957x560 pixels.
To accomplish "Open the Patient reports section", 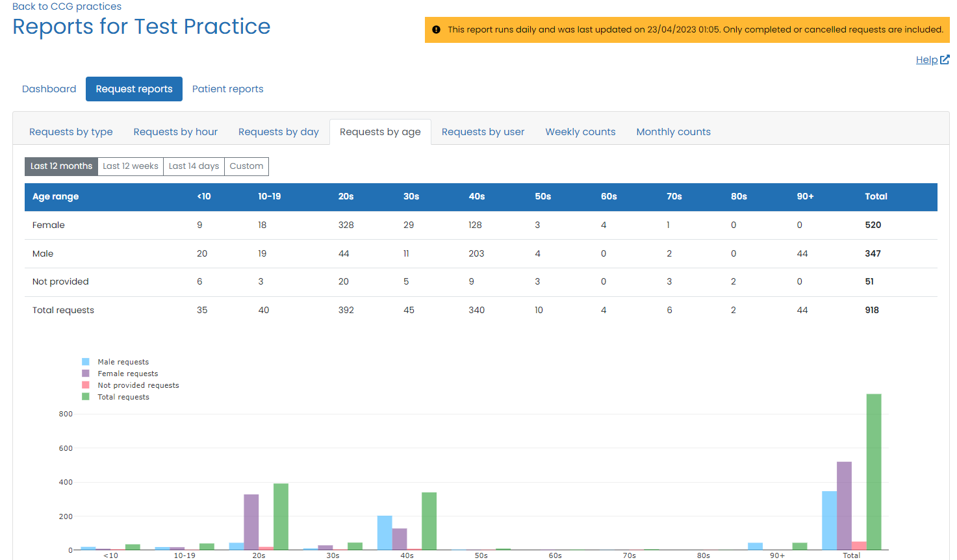I will 227,89.
